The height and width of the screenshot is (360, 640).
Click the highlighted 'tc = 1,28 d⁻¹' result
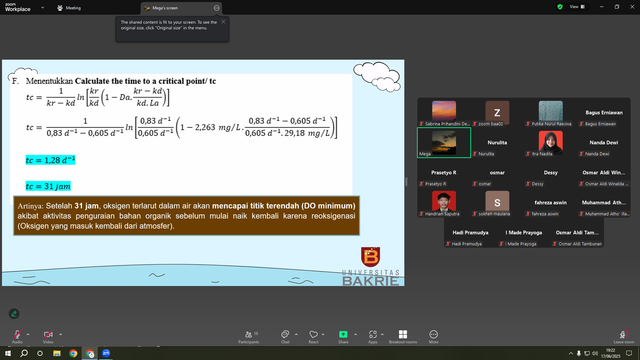[50, 160]
